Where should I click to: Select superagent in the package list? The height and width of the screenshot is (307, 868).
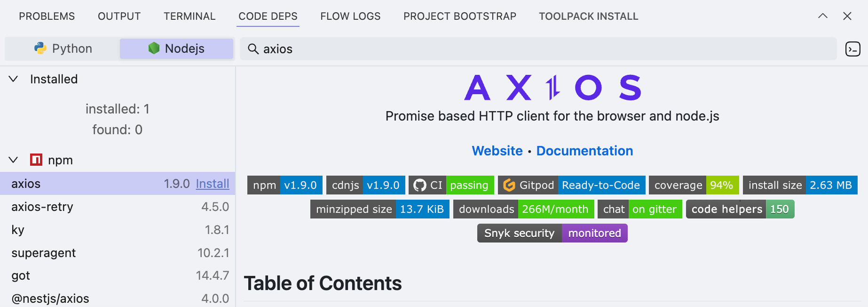click(x=43, y=253)
